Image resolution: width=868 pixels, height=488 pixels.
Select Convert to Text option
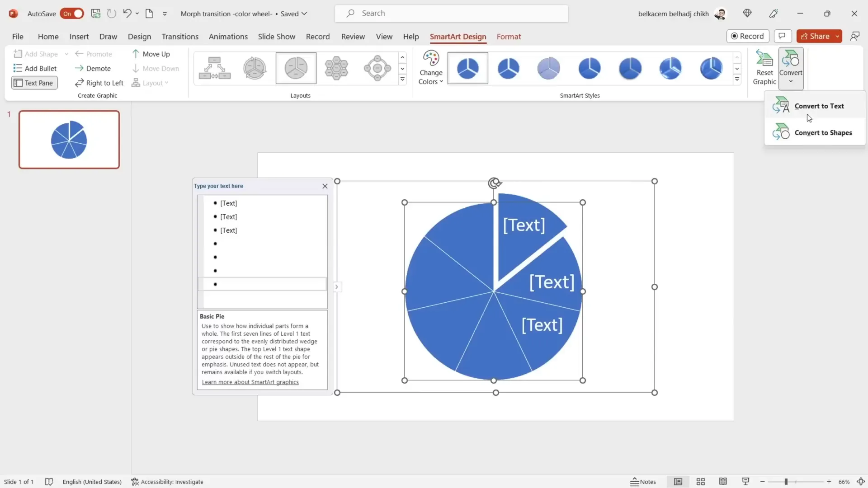pos(819,106)
